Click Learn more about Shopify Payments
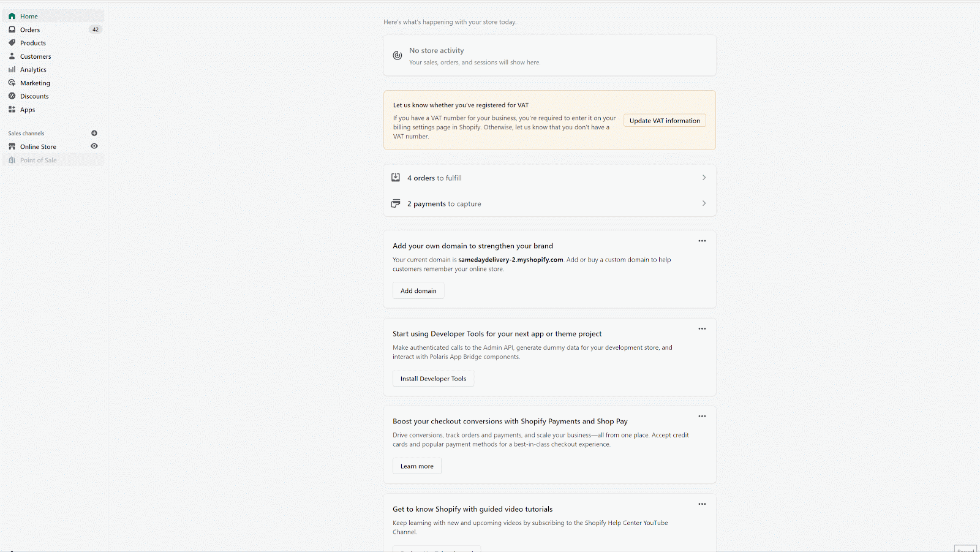This screenshot has height=552, width=980. 417,466
